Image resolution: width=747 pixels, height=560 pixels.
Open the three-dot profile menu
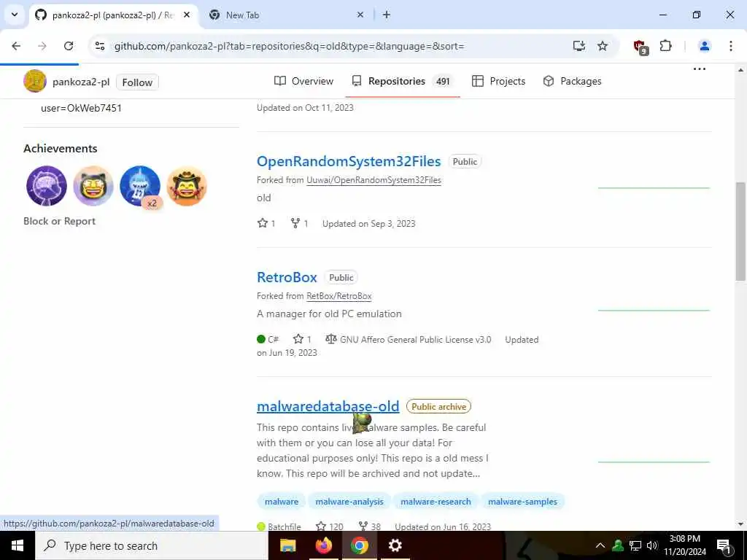coord(700,69)
